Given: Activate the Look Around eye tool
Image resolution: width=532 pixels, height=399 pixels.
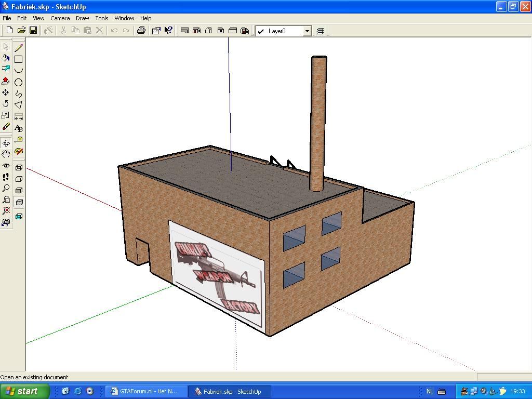Looking at the screenshot, I should (6, 166).
